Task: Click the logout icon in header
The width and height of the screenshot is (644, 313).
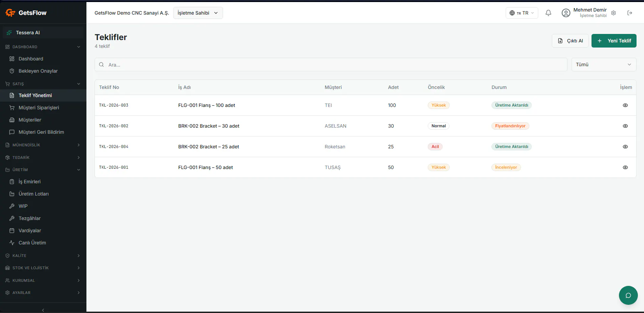Action: 629,13
